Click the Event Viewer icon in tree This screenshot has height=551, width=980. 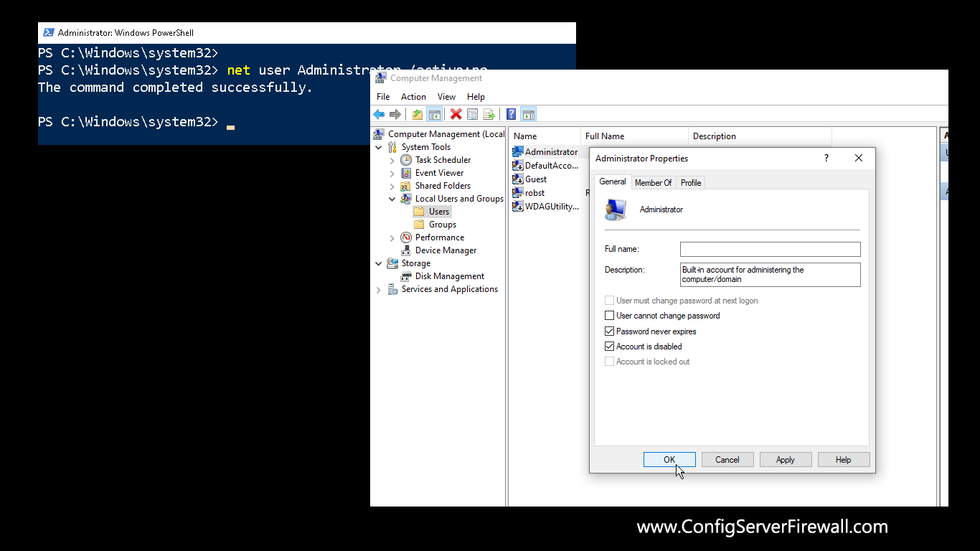coord(406,173)
